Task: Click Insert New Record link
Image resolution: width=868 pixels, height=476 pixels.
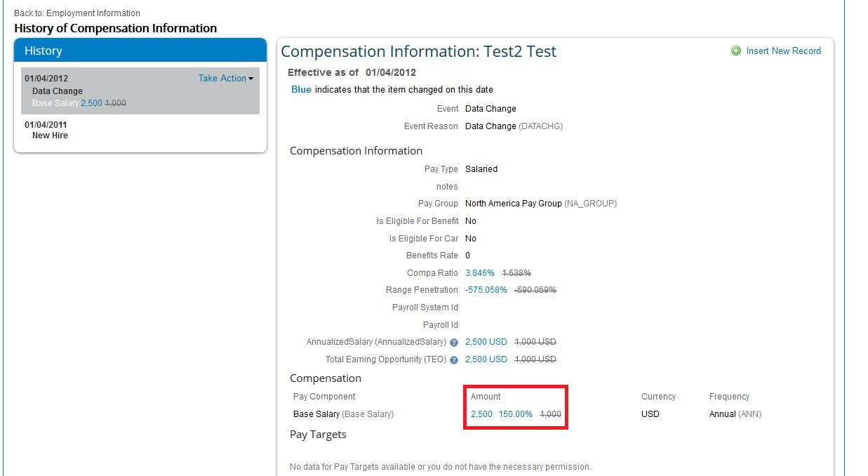Action: click(784, 51)
